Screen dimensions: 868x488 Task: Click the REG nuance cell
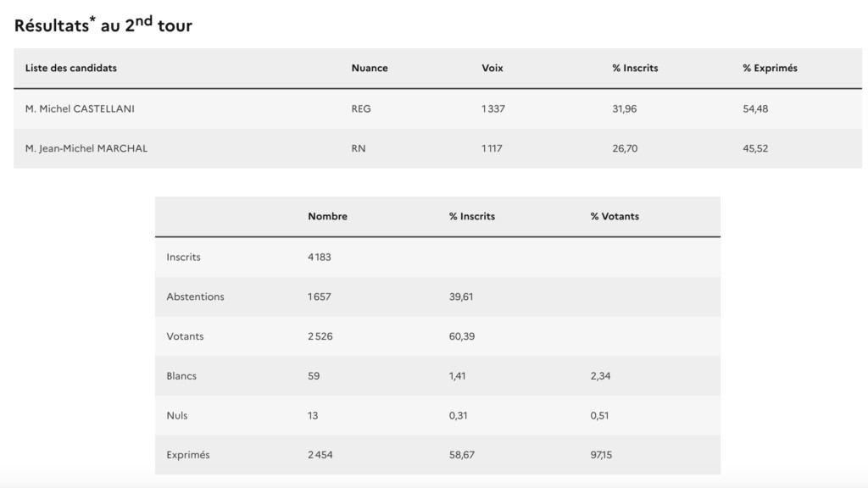[361, 109]
